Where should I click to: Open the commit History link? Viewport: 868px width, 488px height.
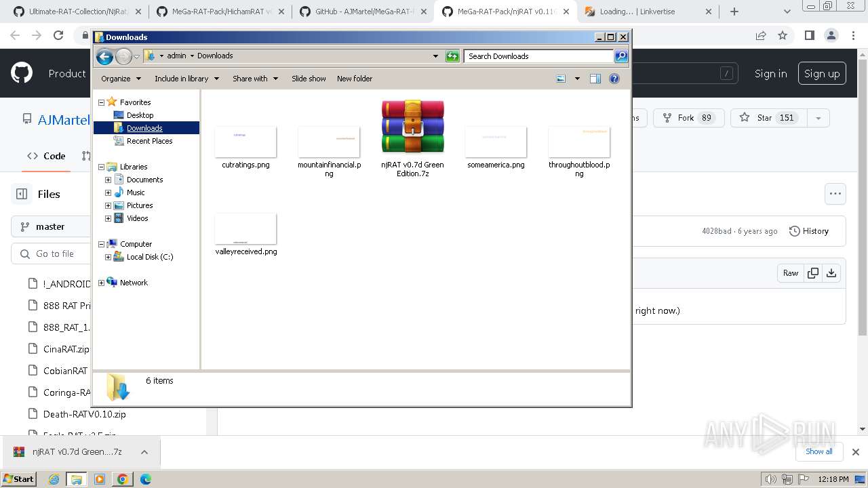point(809,231)
